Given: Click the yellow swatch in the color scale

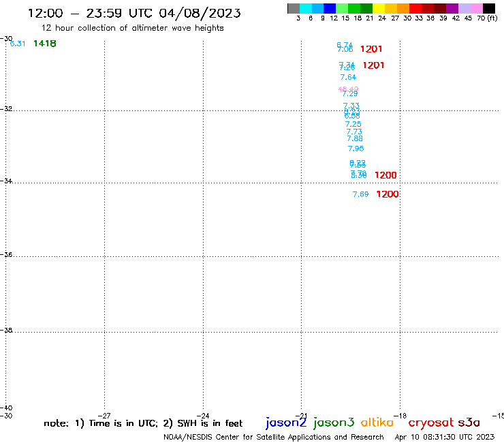Looking at the screenshot, I should pos(378,8).
